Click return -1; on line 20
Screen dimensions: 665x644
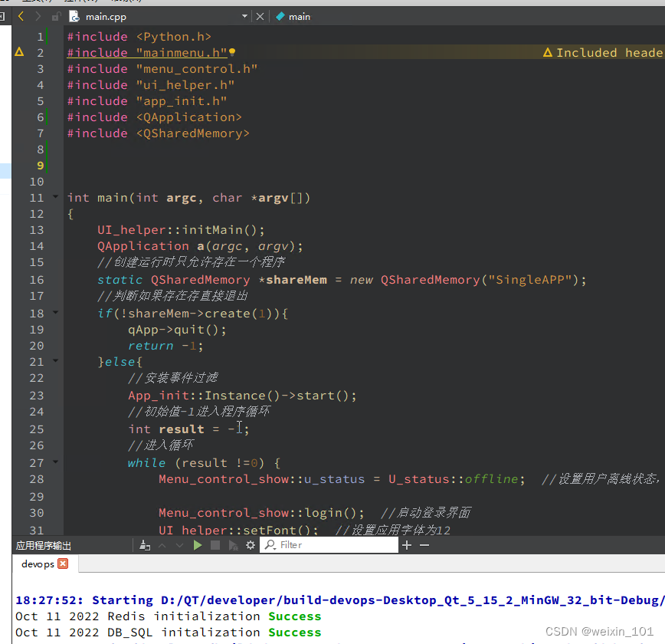click(x=165, y=346)
